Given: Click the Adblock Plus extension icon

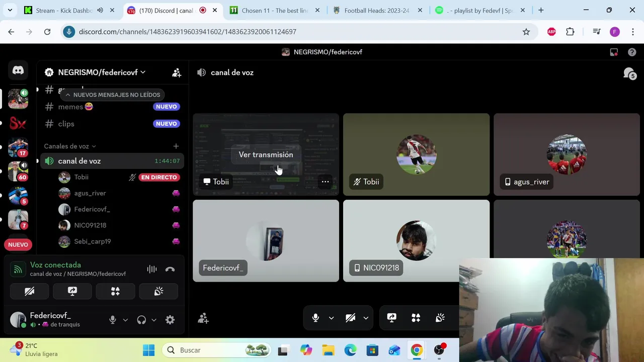Looking at the screenshot, I should pyautogui.click(x=551, y=32).
